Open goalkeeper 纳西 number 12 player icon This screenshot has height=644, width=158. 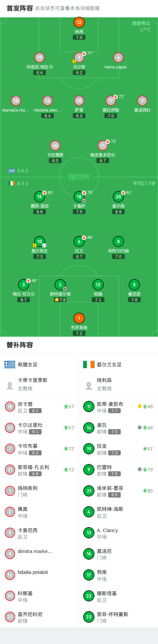pos(79,23)
